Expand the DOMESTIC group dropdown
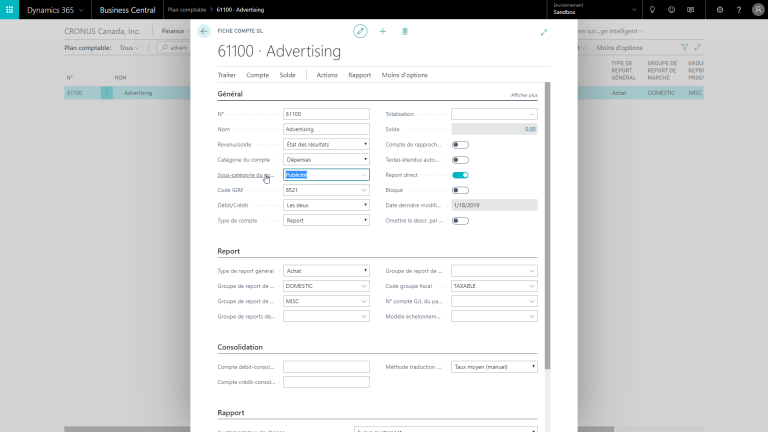768x432 pixels. click(x=364, y=286)
